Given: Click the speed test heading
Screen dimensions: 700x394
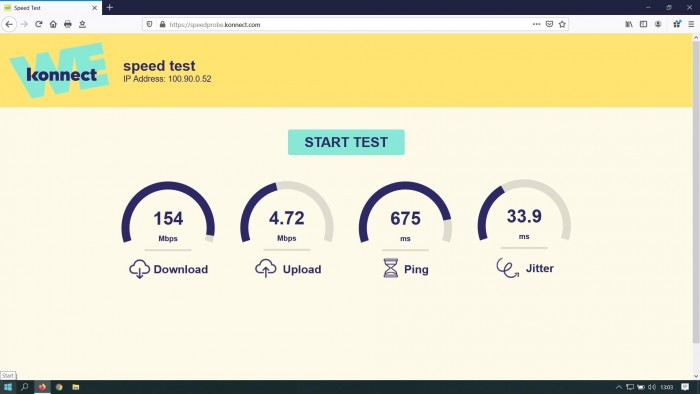Looking at the screenshot, I should click(x=159, y=66).
